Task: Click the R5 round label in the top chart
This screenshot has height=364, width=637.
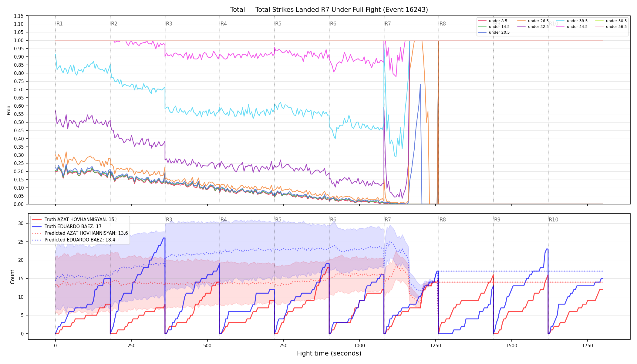Action: (x=278, y=24)
